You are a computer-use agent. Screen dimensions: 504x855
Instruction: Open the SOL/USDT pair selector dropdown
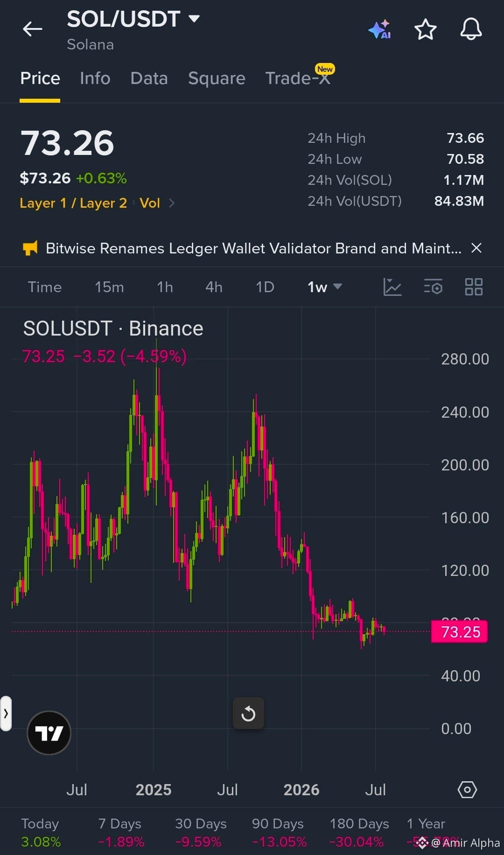pyautogui.click(x=133, y=19)
